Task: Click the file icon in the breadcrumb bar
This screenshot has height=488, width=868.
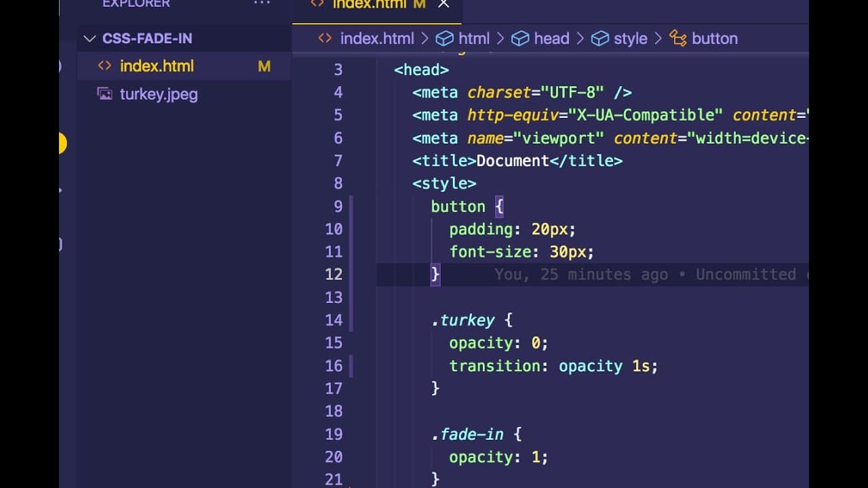Action: (325, 39)
